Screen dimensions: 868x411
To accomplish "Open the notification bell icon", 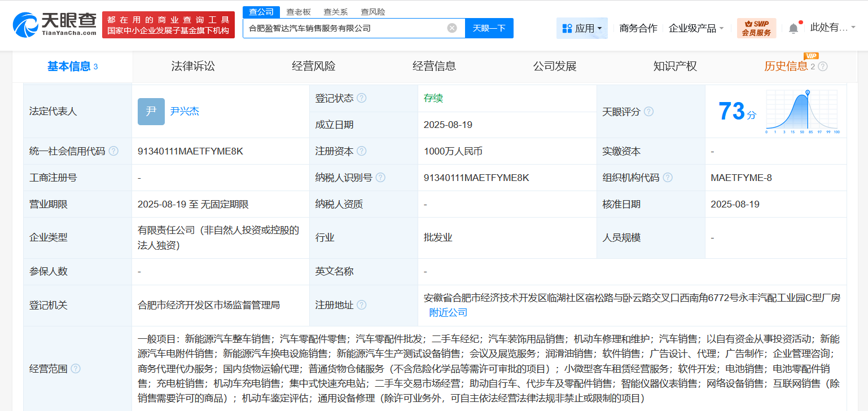I will 793,27.
